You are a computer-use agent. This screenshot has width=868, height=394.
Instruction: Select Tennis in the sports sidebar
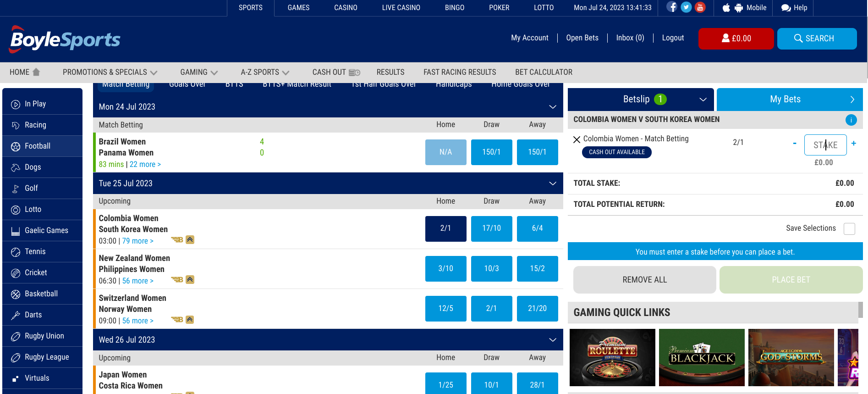(x=42, y=251)
